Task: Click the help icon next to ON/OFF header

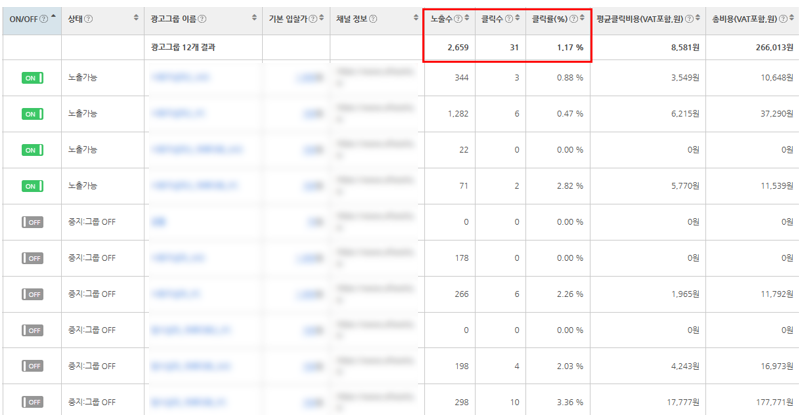Action: point(43,18)
